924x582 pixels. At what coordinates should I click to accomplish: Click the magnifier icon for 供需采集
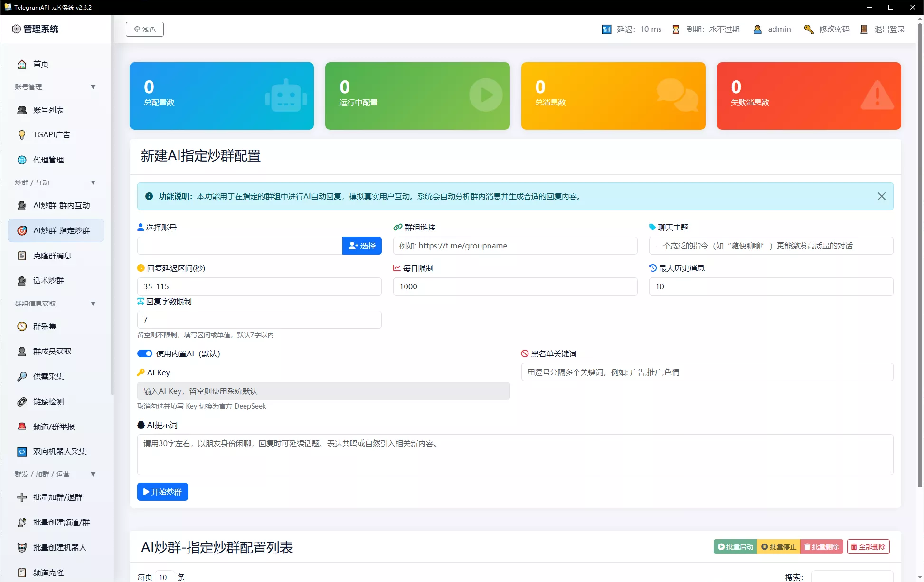pos(22,377)
